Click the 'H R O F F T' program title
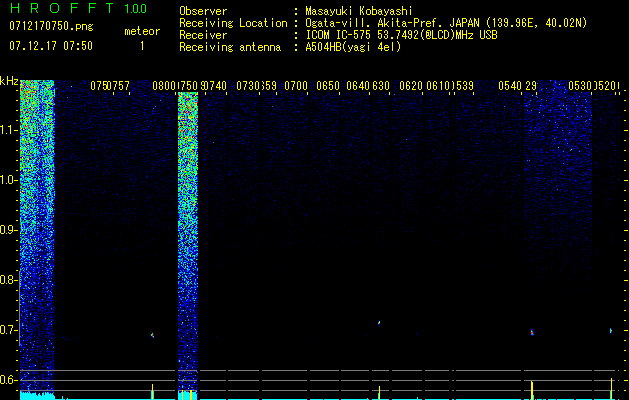This screenshot has height=400, width=629. pyautogui.click(x=62, y=8)
